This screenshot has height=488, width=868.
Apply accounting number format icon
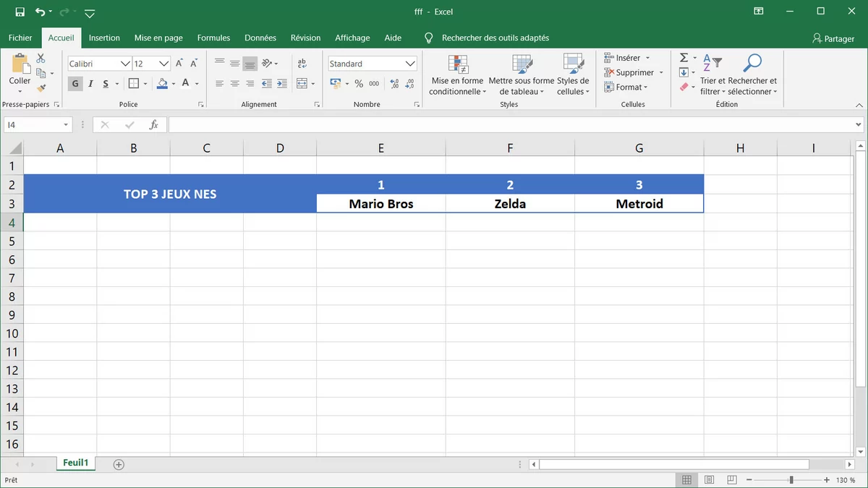(336, 84)
